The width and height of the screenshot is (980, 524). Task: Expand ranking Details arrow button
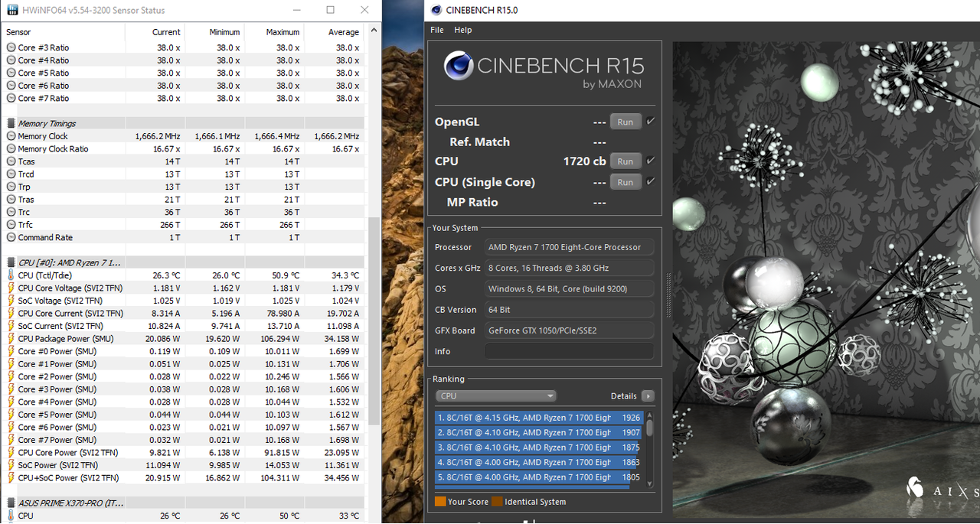[648, 395]
